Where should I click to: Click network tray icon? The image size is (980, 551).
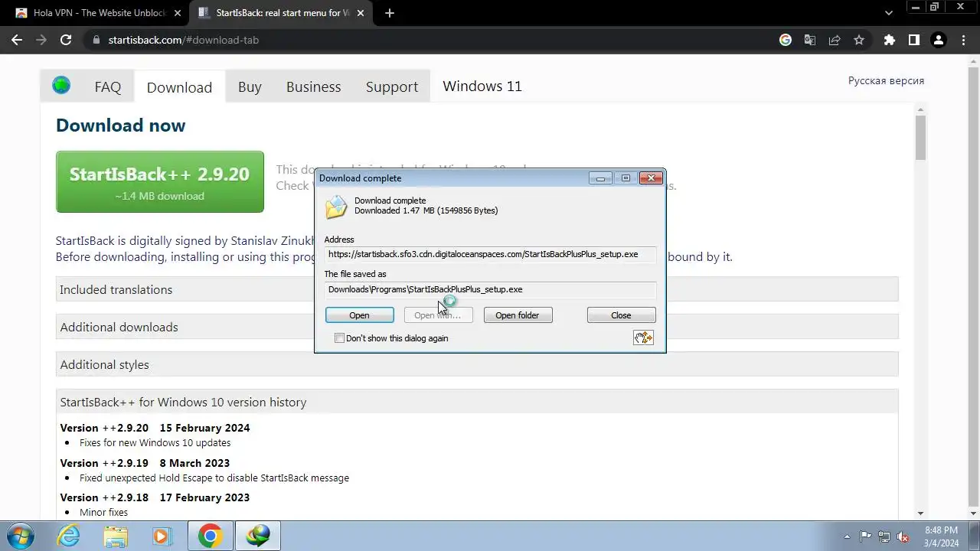[884, 536]
